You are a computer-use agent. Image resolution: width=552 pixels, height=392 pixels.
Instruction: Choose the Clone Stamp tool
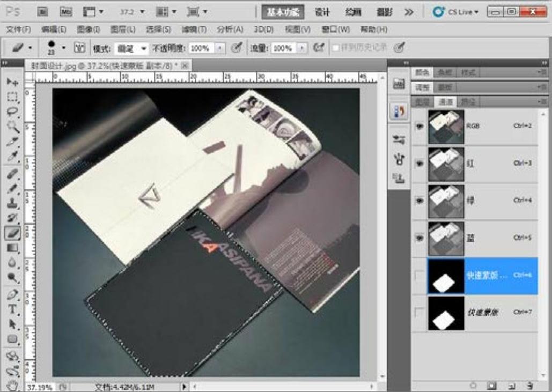[12, 204]
